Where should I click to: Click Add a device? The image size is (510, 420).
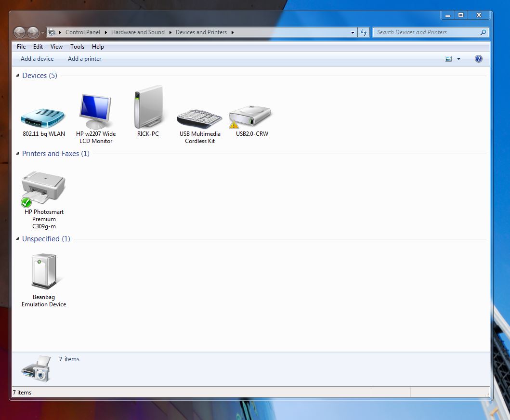click(x=37, y=58)
